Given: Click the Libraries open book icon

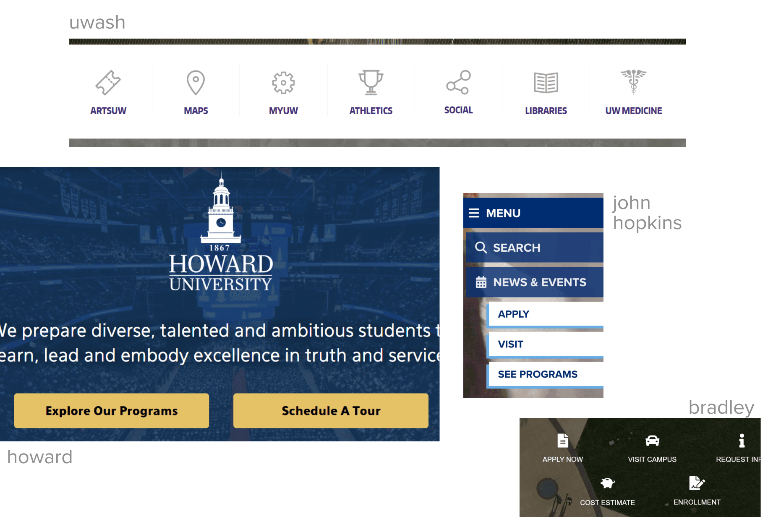Looking at the screenshot, I should 546,83.
